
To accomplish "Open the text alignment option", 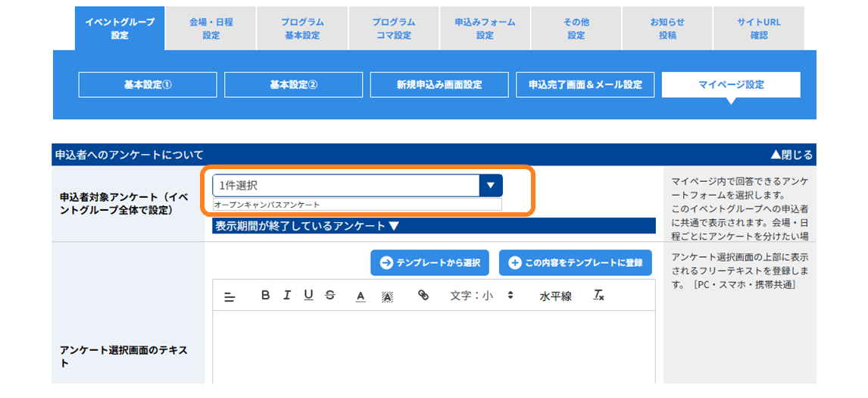I will click(x=229, y=296).
